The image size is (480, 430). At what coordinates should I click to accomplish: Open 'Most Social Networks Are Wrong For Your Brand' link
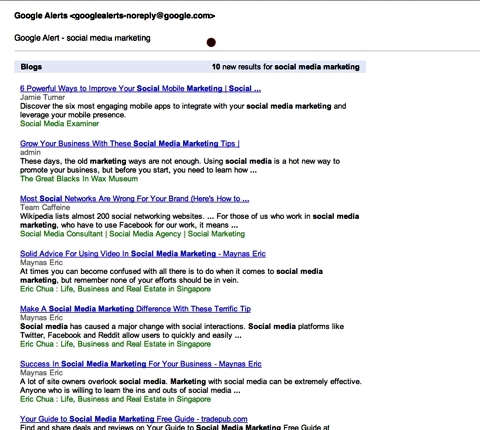135,199
